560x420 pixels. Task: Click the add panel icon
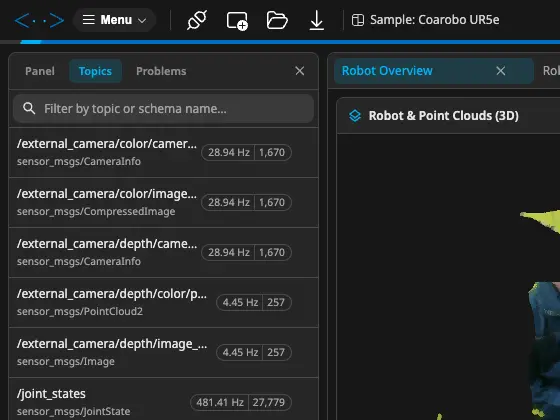[x=237, y=21]
